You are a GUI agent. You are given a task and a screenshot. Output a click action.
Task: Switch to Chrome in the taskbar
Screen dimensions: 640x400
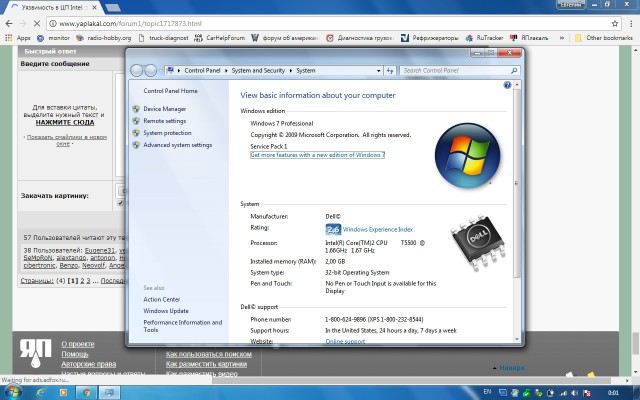click(x=86, y=393)
